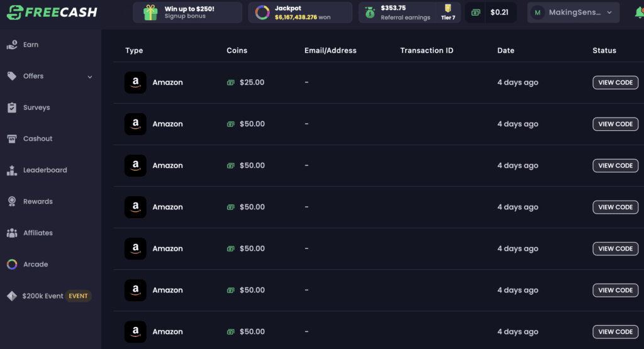This screenshot has height=349, width=644.
Task: Click the Arcade colorful ring icon
Action: [12, 265]
